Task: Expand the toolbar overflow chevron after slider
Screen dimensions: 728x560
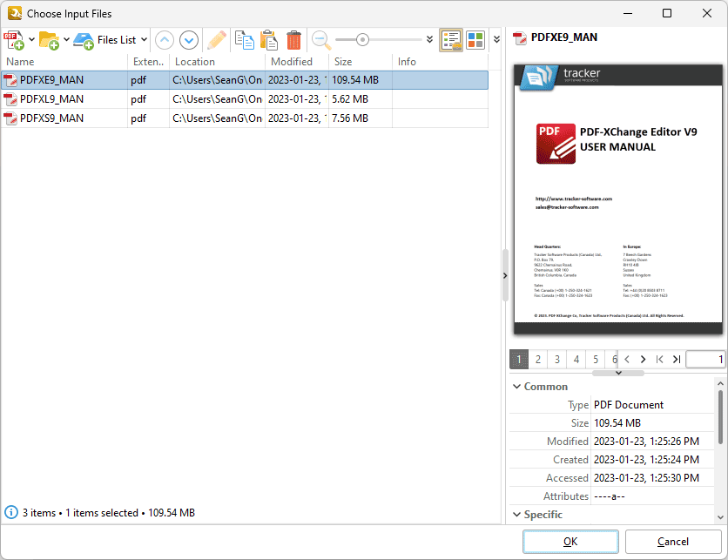Action: 430,39
